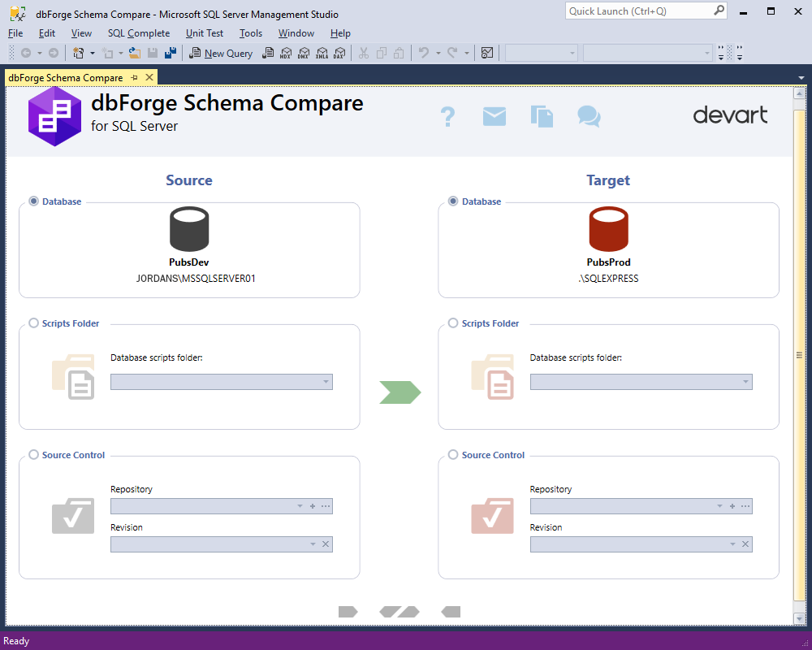Open the Source Repository dropdown arrow

[300, 506]
